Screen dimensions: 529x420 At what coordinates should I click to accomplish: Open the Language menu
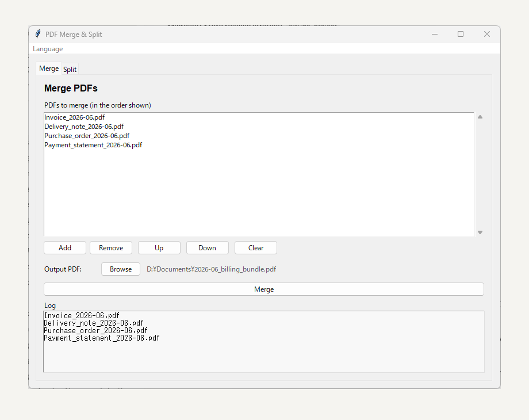point(48,49)
